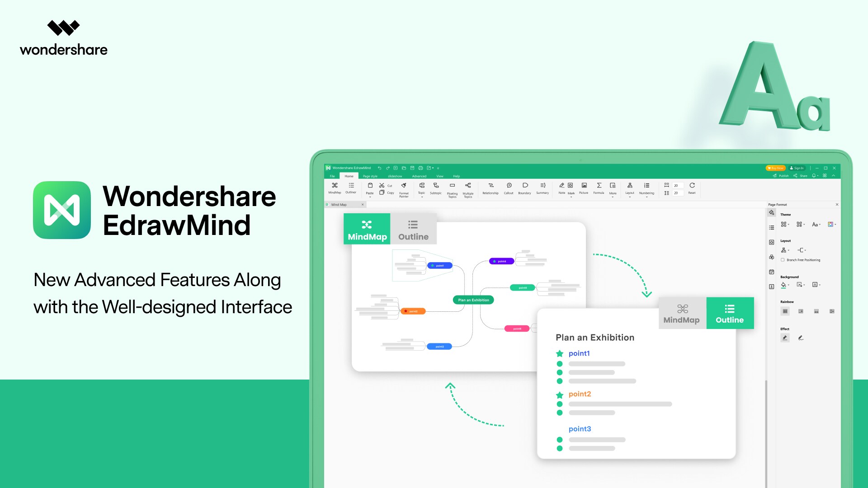
Task: Reset spacing with Reset button
Action: pos(692,188)
